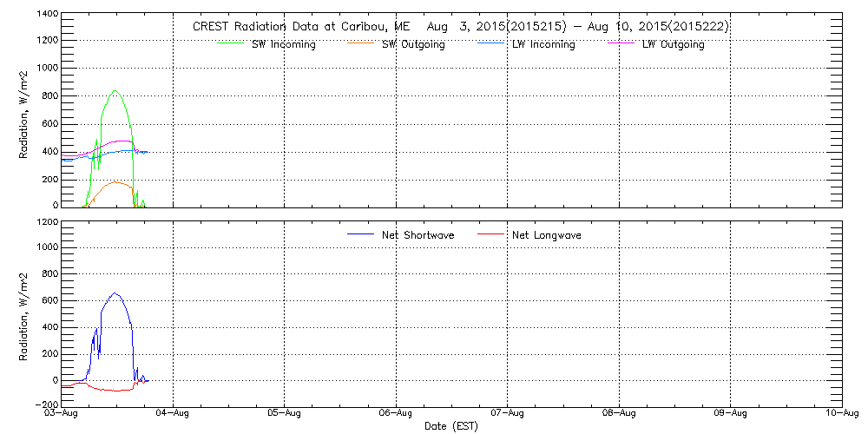Click the LW Incoming legend label
This screenshot has height=434, width=868.
[x=543, y=44]
